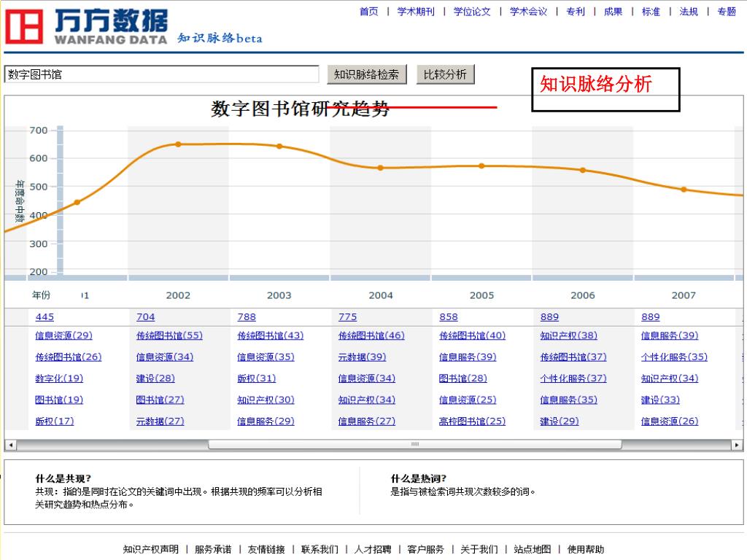The height and width of the screenshot is (560, 747).
Task: Select the 2004 data point on trend curve
Action: tap(380, 168)
